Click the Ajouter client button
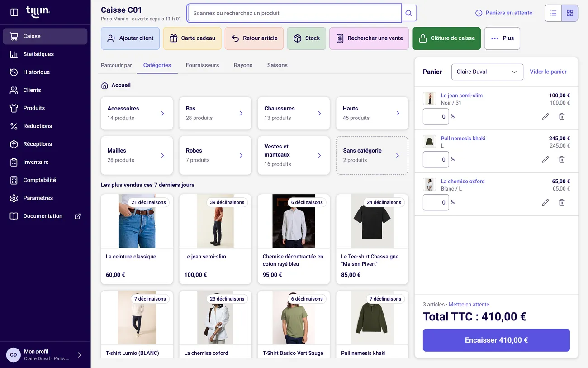 pyautogui.click(x=130, y=38)
